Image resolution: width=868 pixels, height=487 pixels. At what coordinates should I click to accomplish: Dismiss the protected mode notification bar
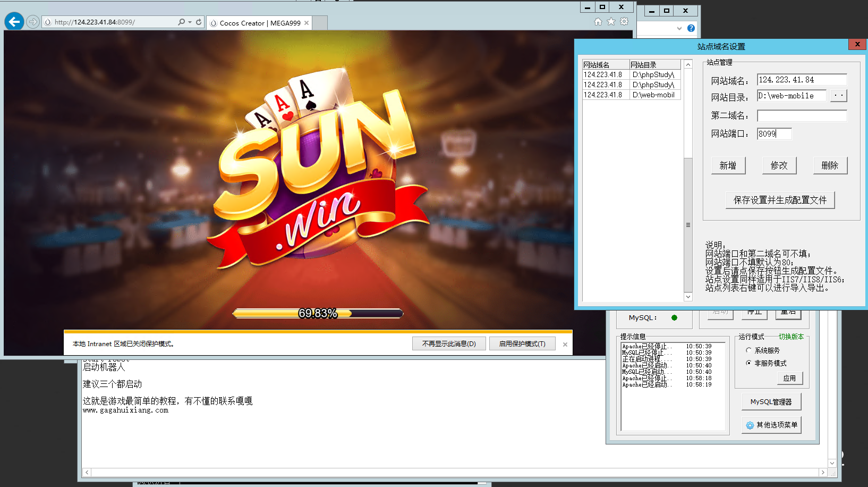[565, 345]
